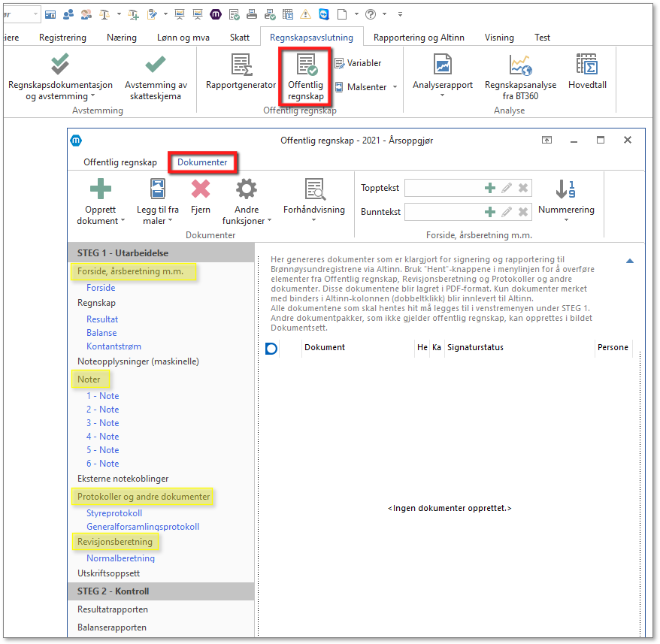
Task: Delete the Topptekst with the X icon
Action: tap(523, 188)
